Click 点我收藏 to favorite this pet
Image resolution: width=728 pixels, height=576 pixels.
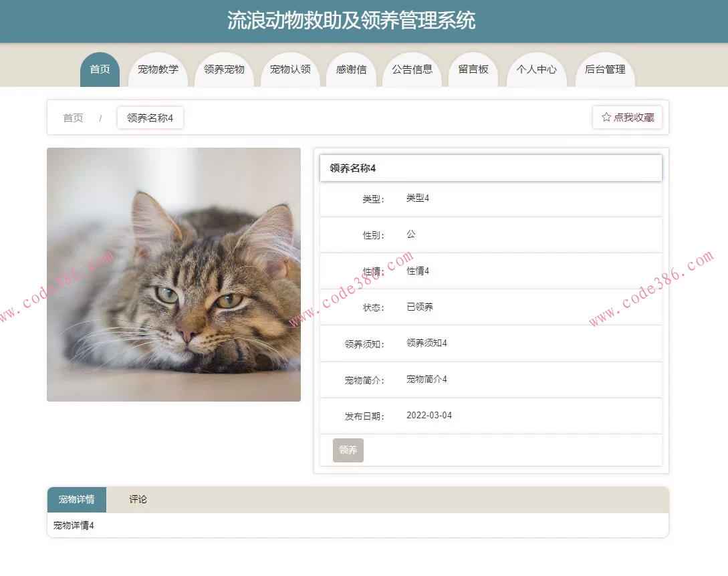627,117
